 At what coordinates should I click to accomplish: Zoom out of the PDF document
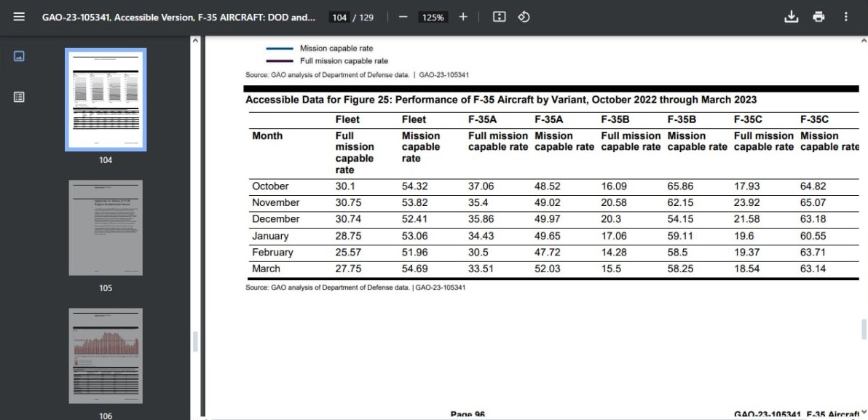point(403,17)
